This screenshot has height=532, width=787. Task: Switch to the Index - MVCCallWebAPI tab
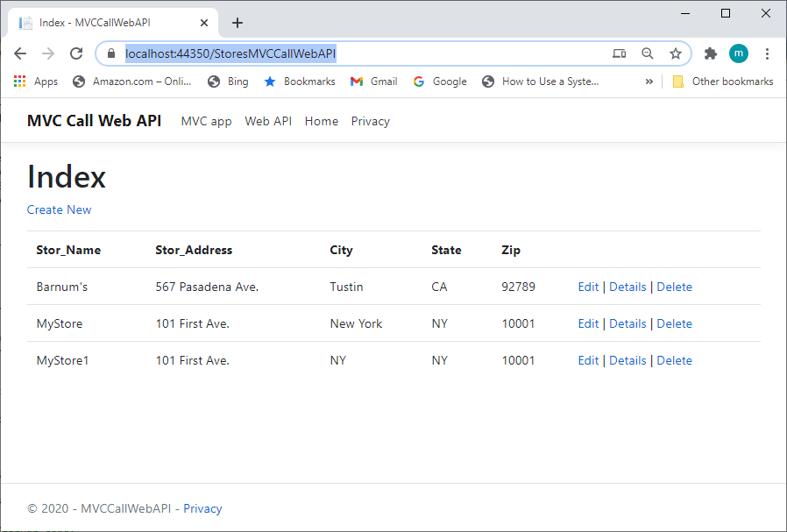(x=105, y=22)
